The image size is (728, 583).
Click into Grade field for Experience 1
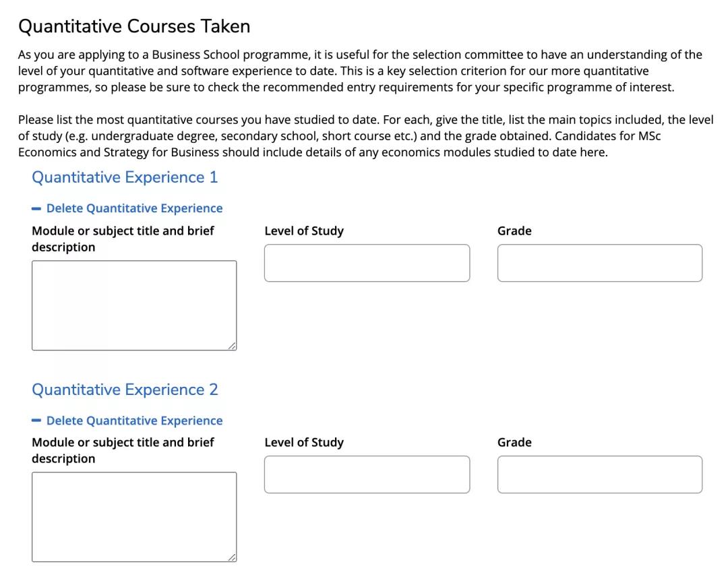pos(599,263)
